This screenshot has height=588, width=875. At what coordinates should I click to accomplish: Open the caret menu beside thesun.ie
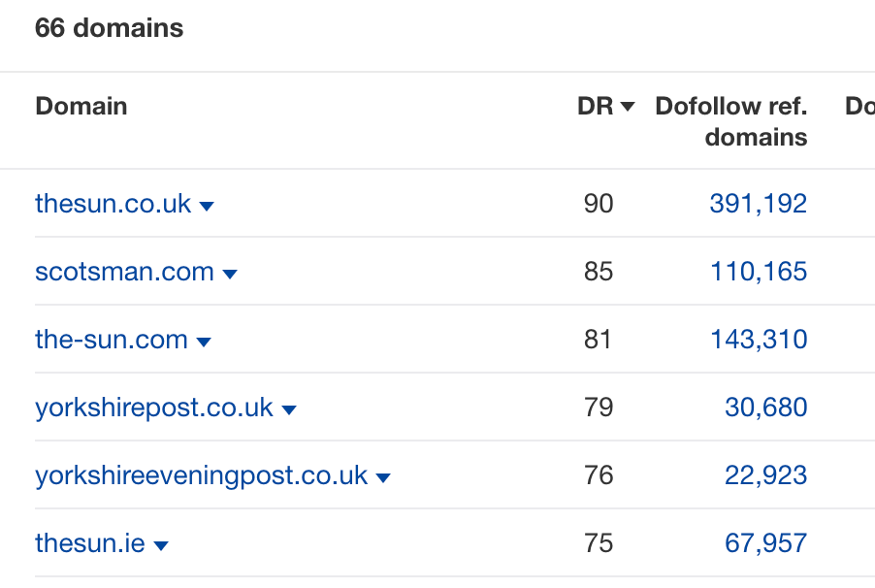[x=162, y=544]
